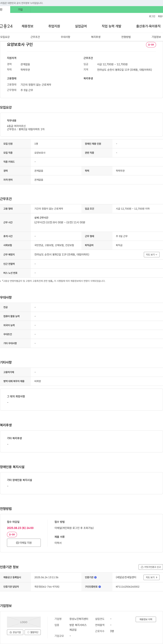Click the star icon on 관심기업
Viewport: 163px width, 644px height.
[11, 632]
